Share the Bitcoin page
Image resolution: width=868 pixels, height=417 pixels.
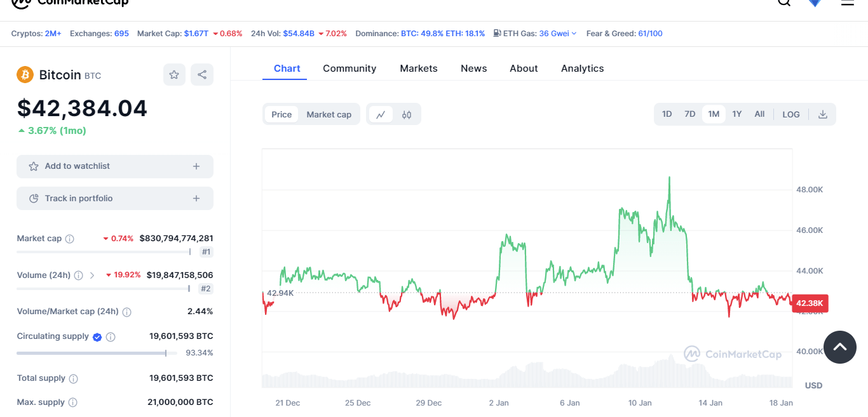click(x=202, y=74)
